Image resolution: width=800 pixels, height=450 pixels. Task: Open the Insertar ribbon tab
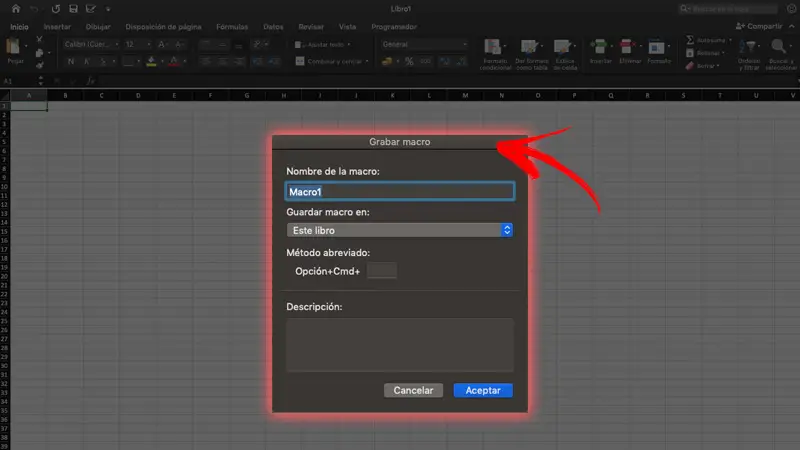(57, 27)
